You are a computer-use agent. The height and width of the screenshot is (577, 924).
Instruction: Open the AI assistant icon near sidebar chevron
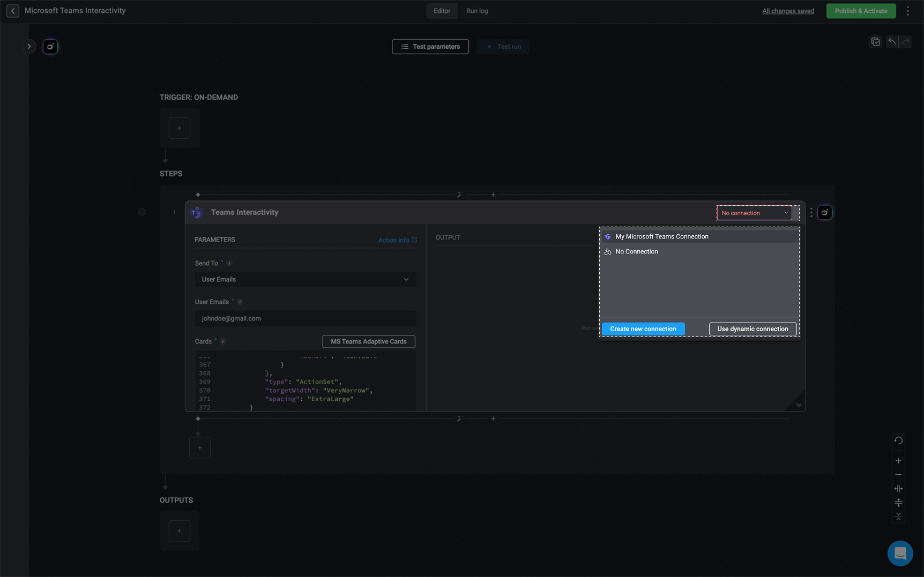[50, 47]
